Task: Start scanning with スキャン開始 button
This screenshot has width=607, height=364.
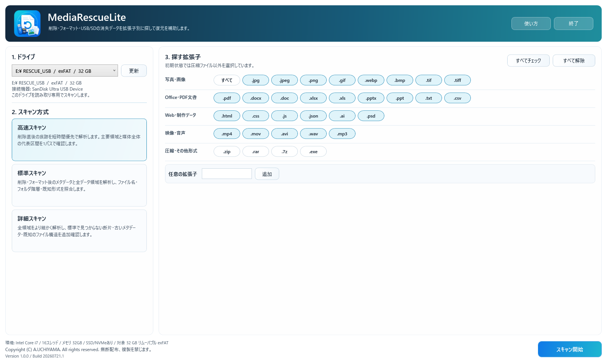Action: [x=570, y=349]
